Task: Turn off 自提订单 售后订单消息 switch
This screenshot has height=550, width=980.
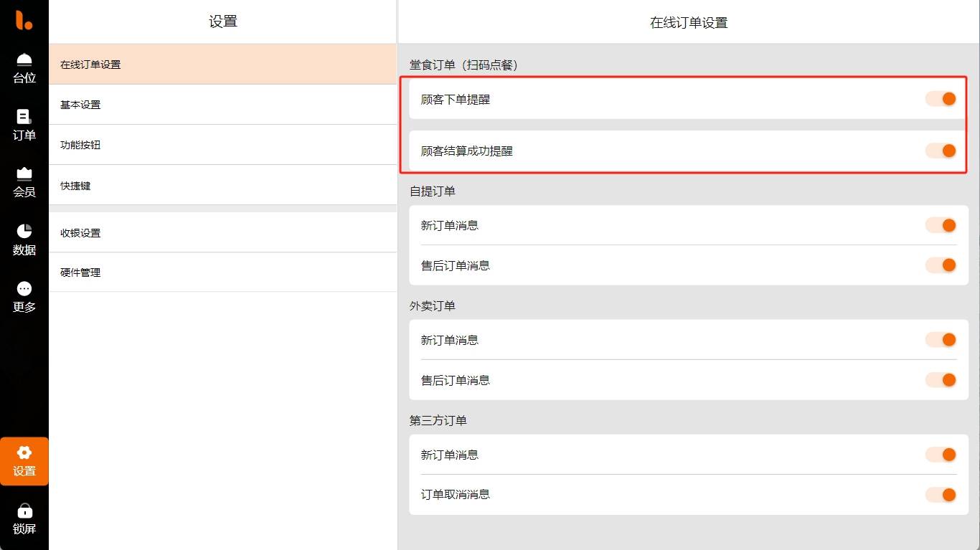Action: click(x=941, y=265)
